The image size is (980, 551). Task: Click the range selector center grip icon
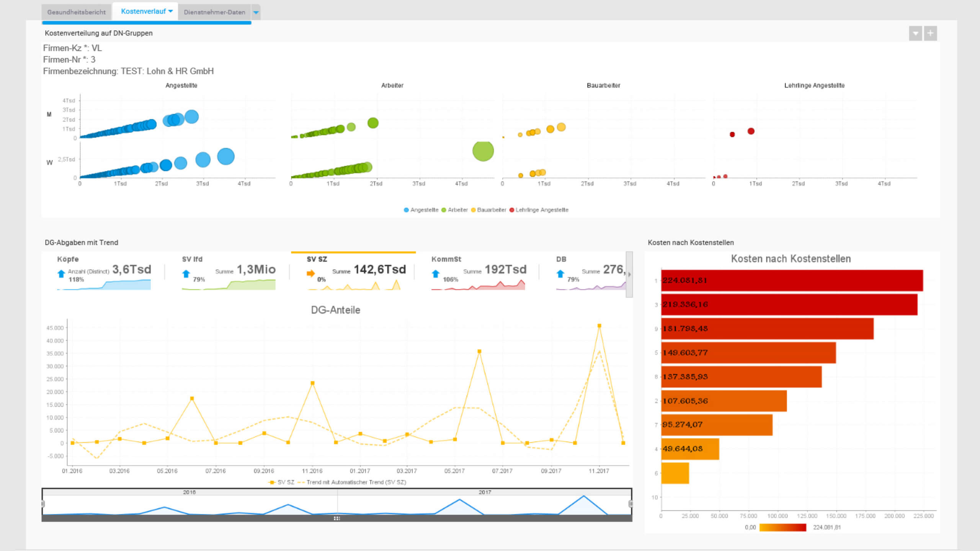tap(337, 518)
